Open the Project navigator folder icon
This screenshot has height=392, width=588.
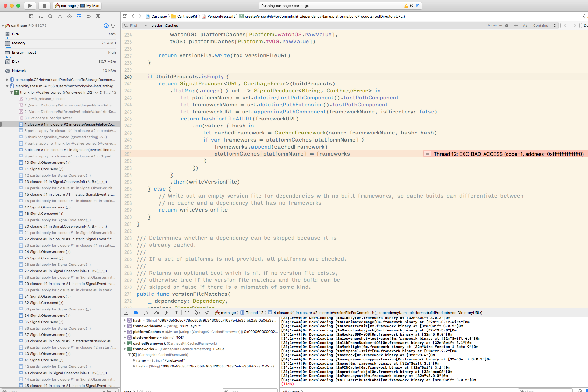click(x=22, y=16)
